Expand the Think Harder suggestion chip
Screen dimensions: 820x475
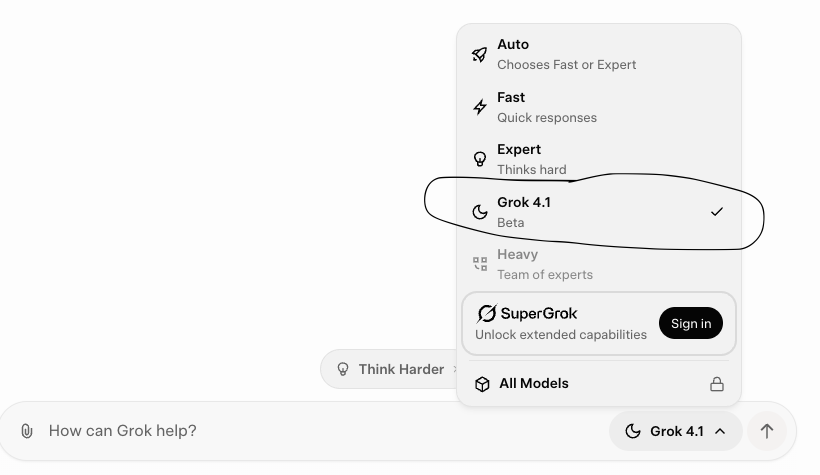tap(390, 369)
